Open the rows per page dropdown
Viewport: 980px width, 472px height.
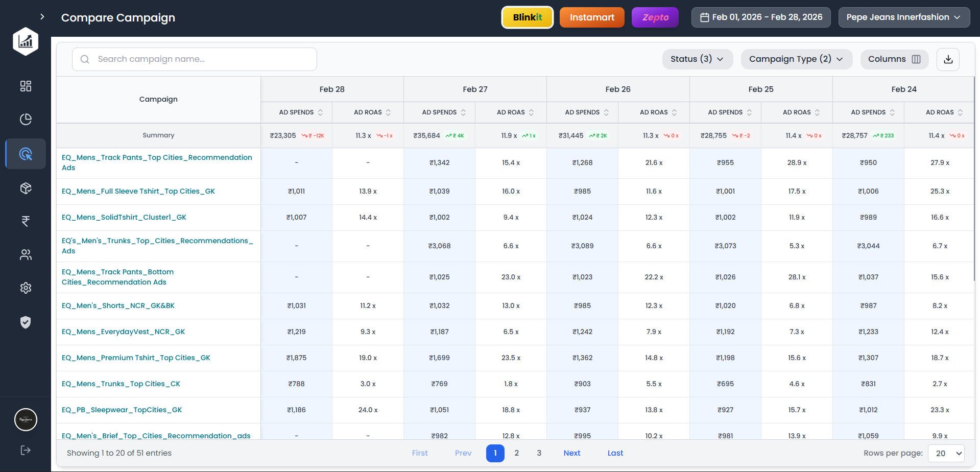pos(946,453)
